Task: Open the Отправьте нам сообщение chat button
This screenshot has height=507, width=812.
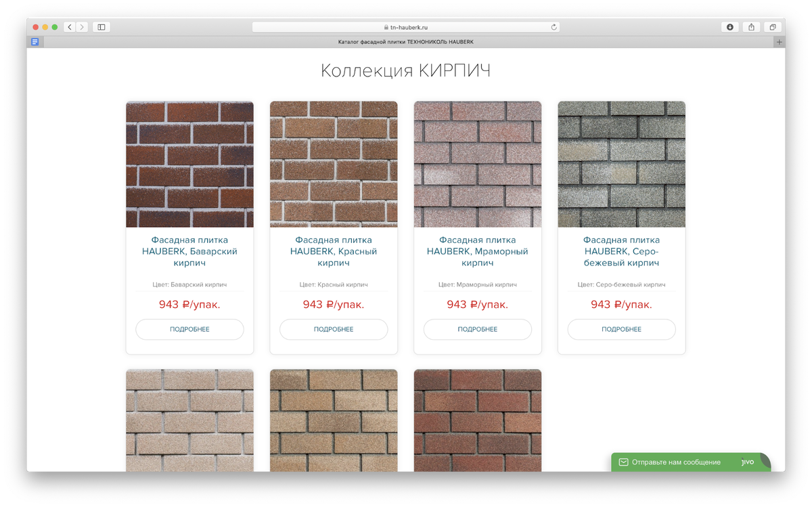Action: click(691, 462)
